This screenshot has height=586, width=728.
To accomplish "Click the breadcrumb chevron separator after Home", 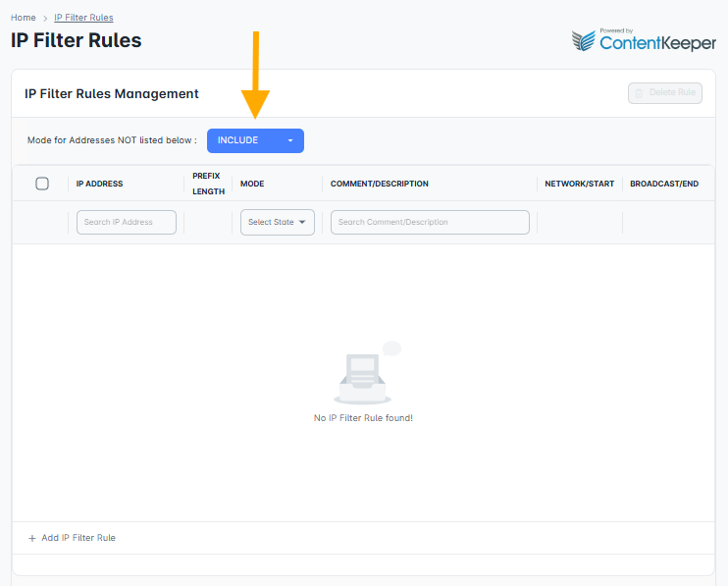I will [x=45, y=18].
